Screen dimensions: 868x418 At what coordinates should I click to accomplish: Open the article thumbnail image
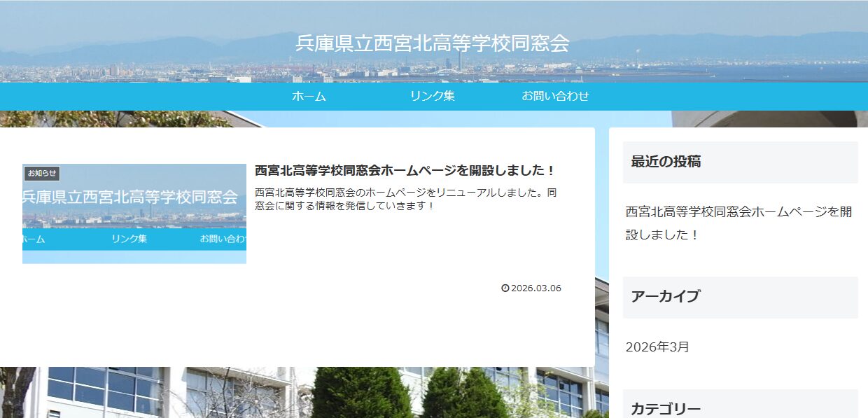[x=134, y=214]
